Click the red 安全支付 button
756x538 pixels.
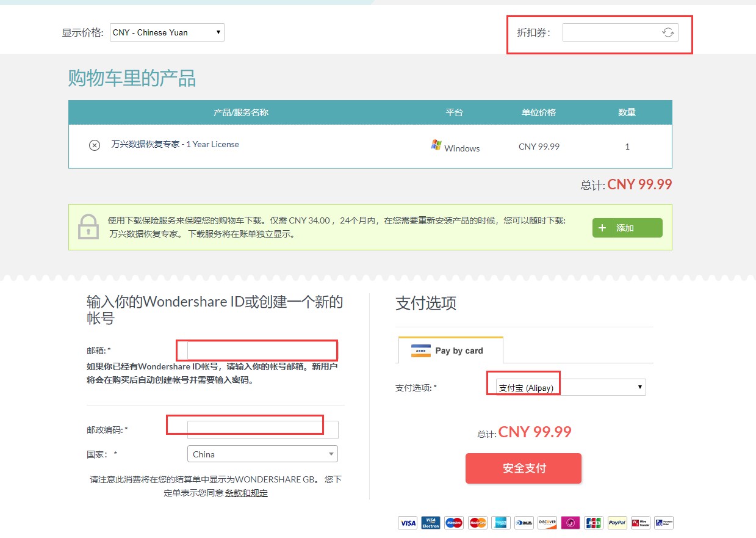tap(524, 468)
